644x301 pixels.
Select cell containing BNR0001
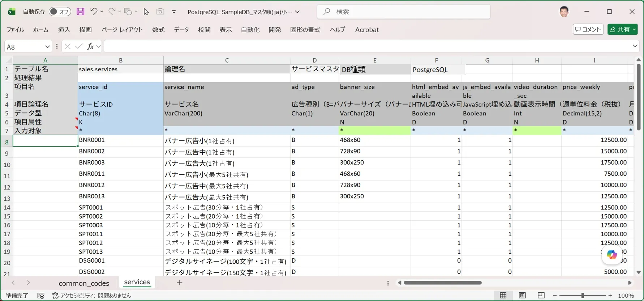pos(120,140)
